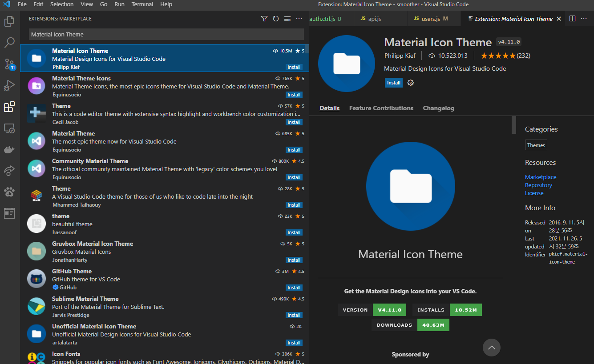Install the Unofficial Material Icon Theme

click(x=294, y=343)
